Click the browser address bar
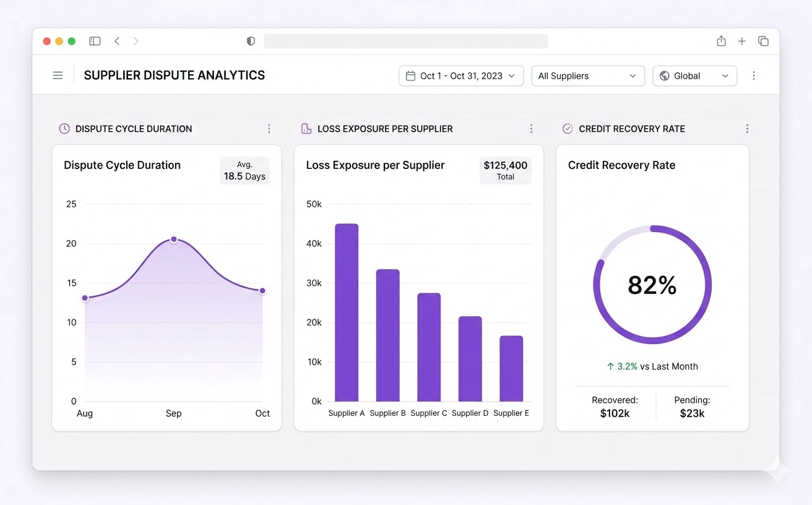 (405, 41)
